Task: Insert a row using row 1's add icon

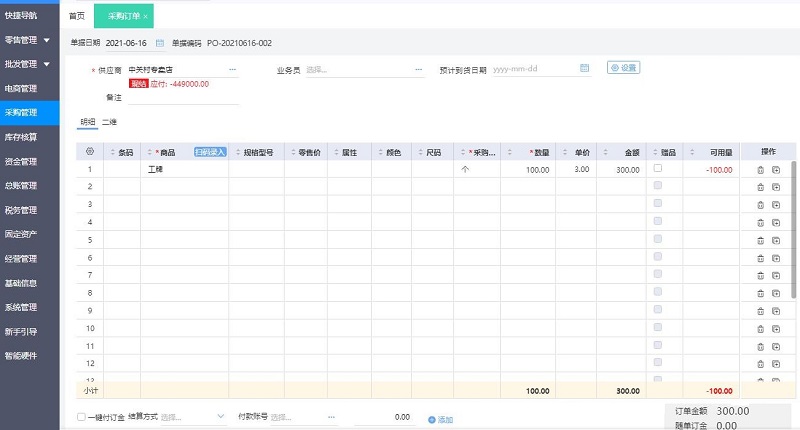Action: [x=776, y=170]
